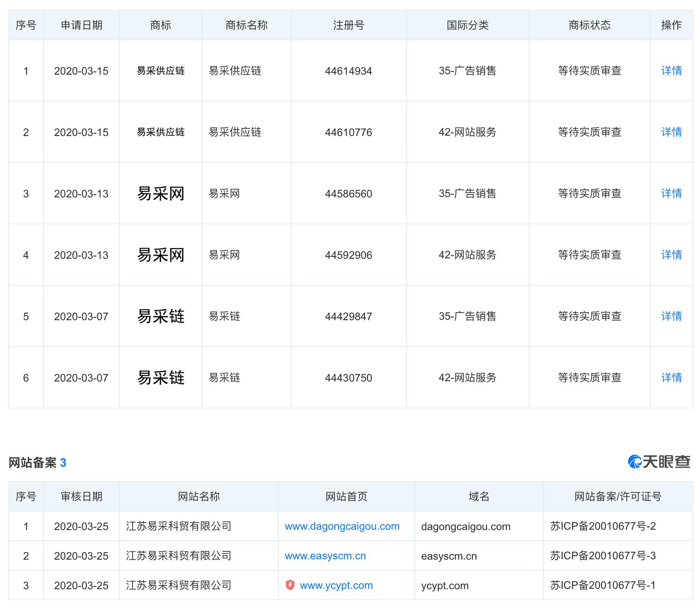Open 详情 for registration 44429847
700x607 pixels.
coord(671,316)
